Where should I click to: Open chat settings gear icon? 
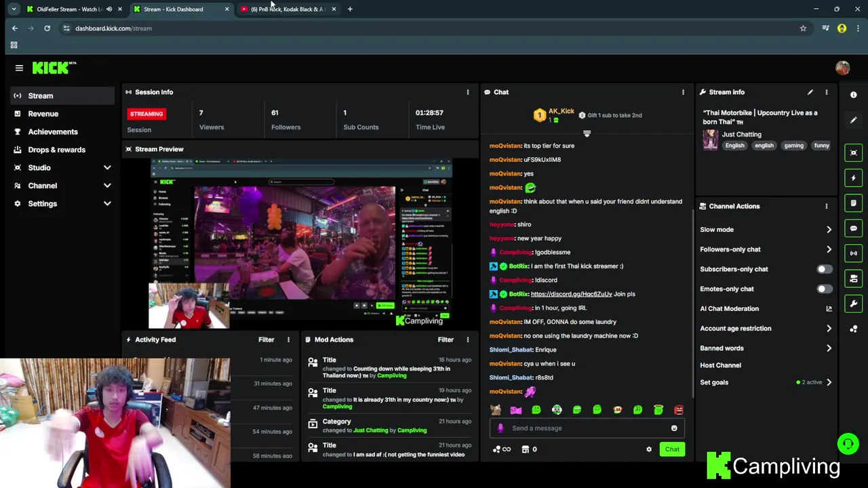[x=649, y=449]
